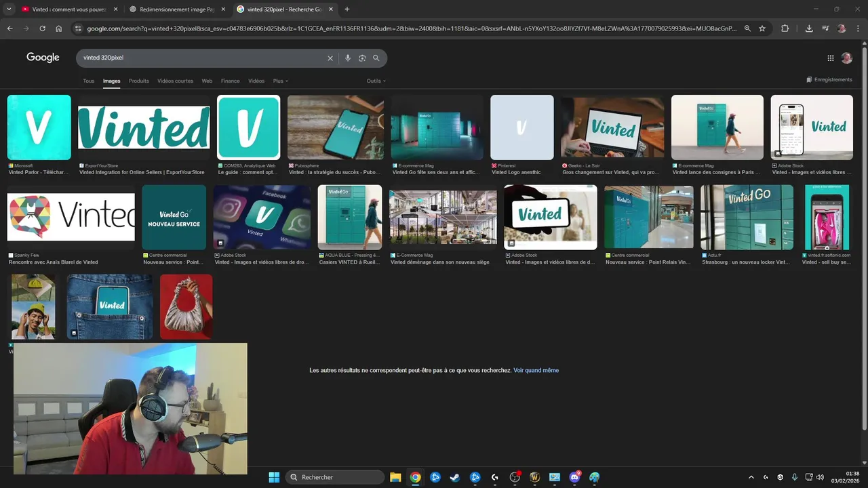
Task: Switch to the Vidéos courtes tab
Action: click(175, 81)
